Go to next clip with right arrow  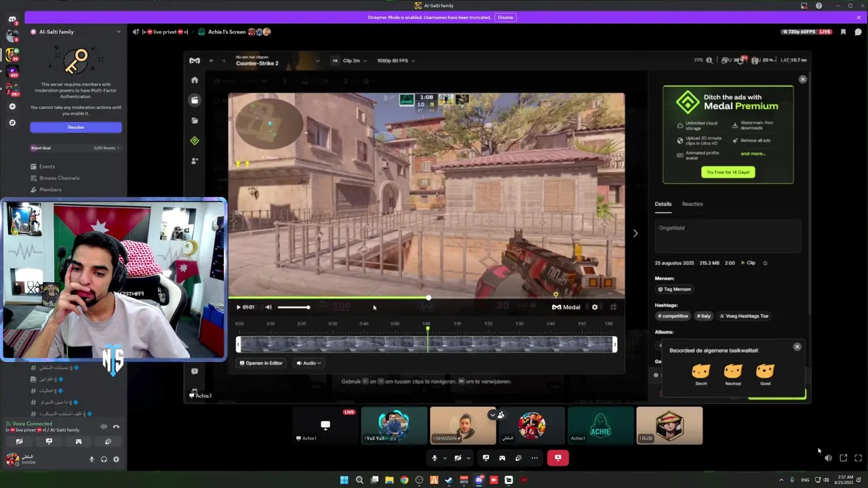click(x=635, y=233)
